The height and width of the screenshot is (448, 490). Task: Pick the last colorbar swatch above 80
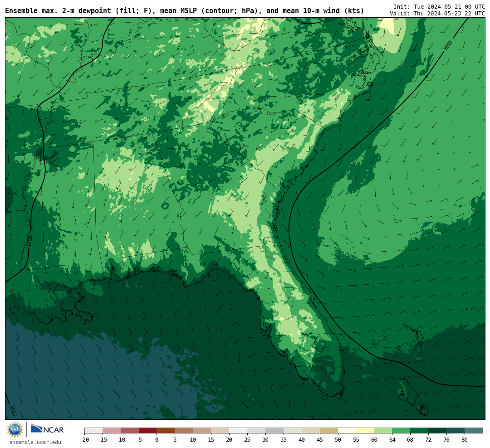coord(474,431)
